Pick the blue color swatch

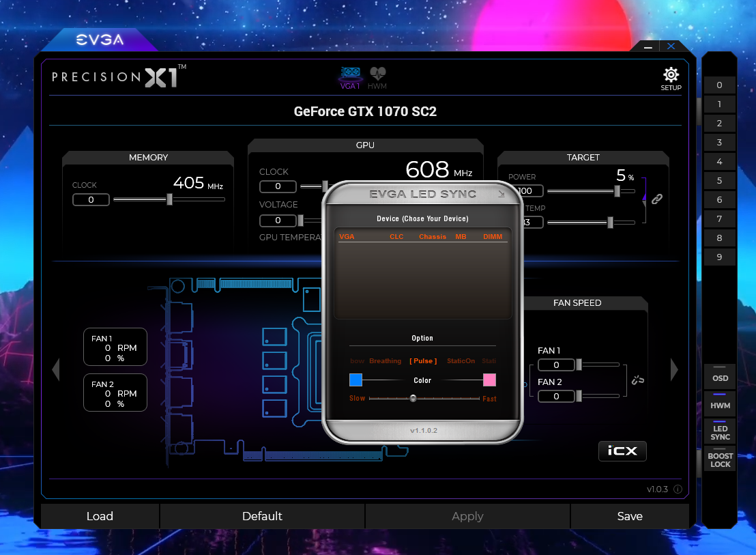(355, 380)
